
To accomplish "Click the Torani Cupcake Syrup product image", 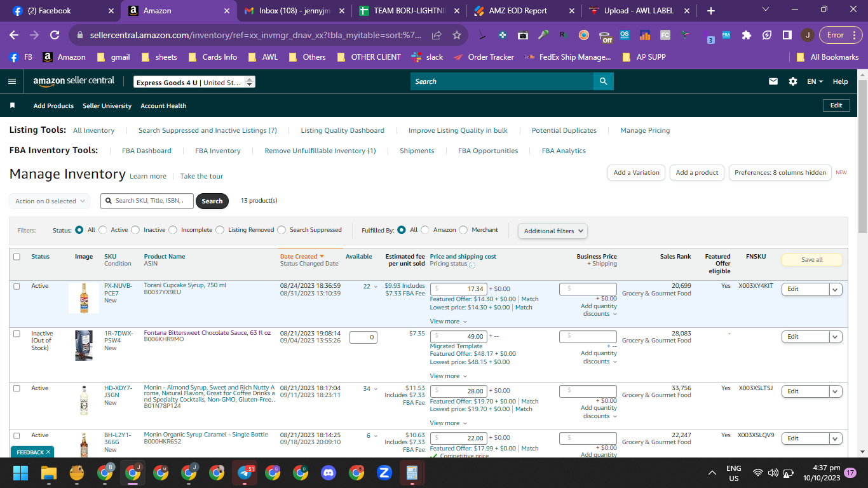I will coord(84,298).
